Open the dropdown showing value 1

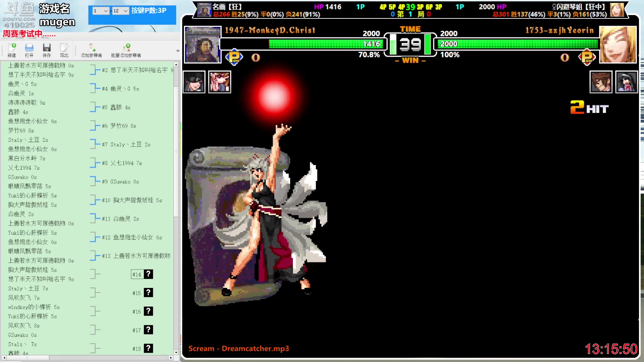(101, 11)
